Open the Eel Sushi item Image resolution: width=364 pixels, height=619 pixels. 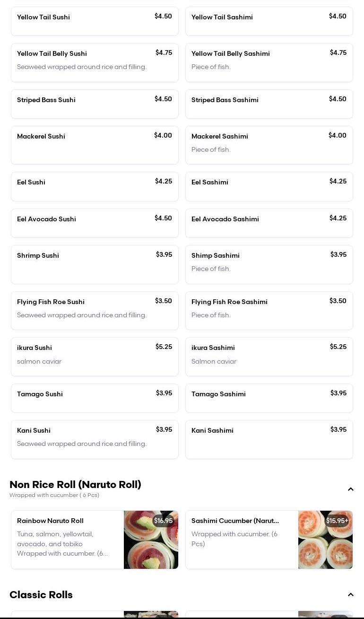(95, 186)
